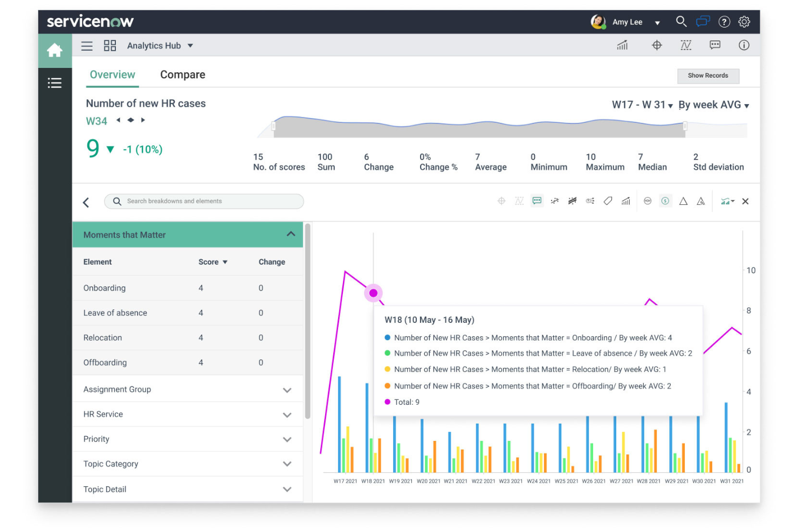Toggle the forecast icon in the chart toolbar
798x532 pixels.
tap(626, 201)
